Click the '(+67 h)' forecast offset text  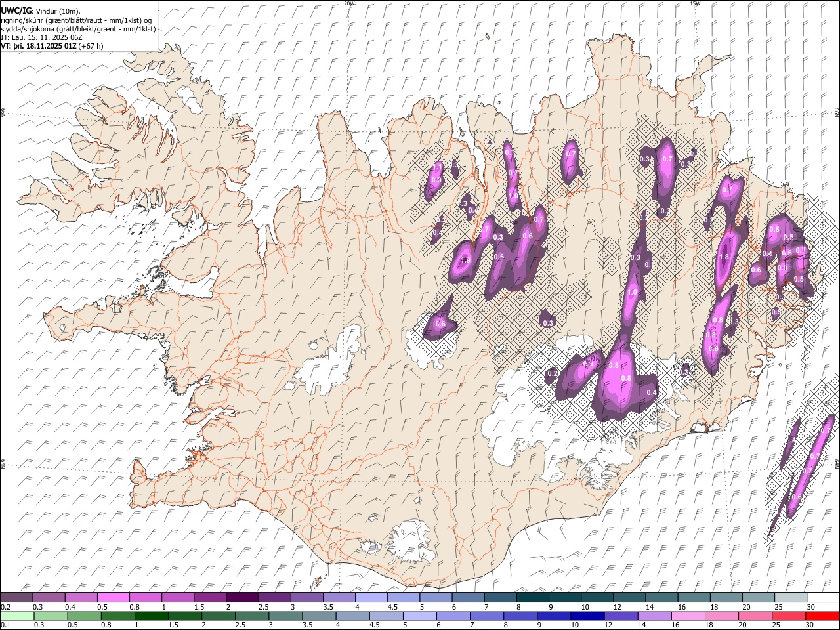[91, 47]
